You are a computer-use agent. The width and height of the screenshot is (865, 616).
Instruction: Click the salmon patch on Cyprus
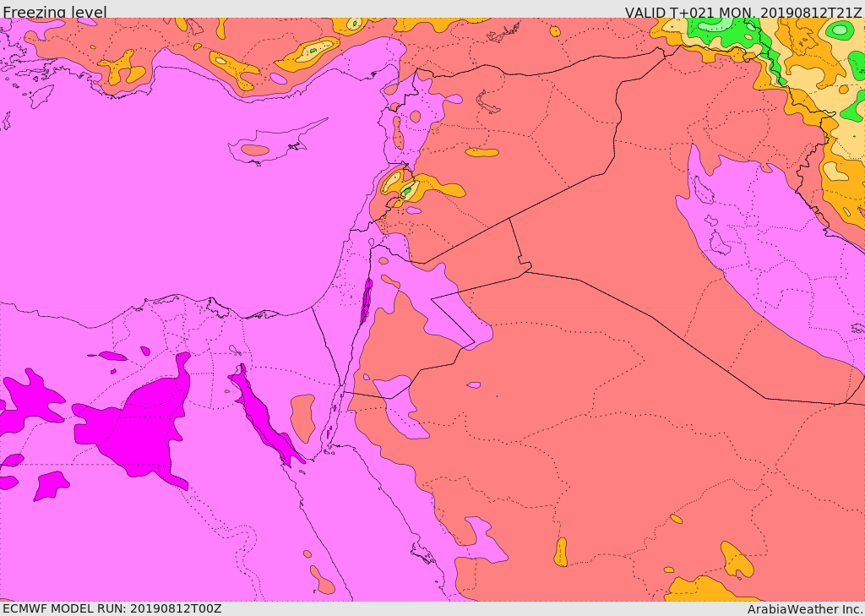[254, 150]
